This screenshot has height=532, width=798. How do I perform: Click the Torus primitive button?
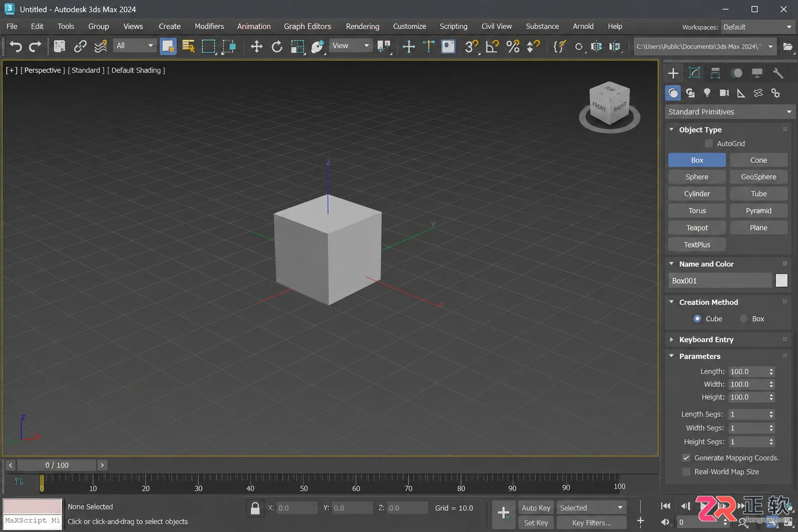point(697,211)
